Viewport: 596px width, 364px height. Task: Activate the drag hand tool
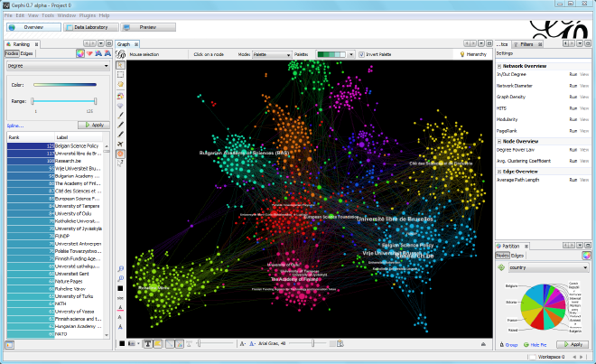120,84
